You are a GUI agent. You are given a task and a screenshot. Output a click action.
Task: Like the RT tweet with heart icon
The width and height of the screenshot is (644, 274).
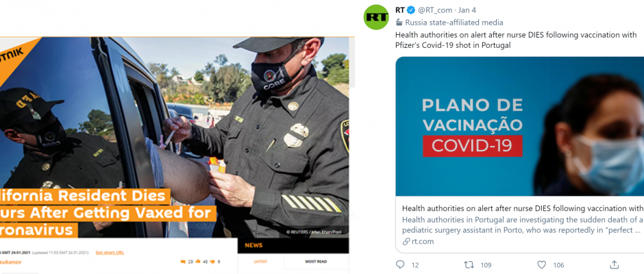[542, 264]
